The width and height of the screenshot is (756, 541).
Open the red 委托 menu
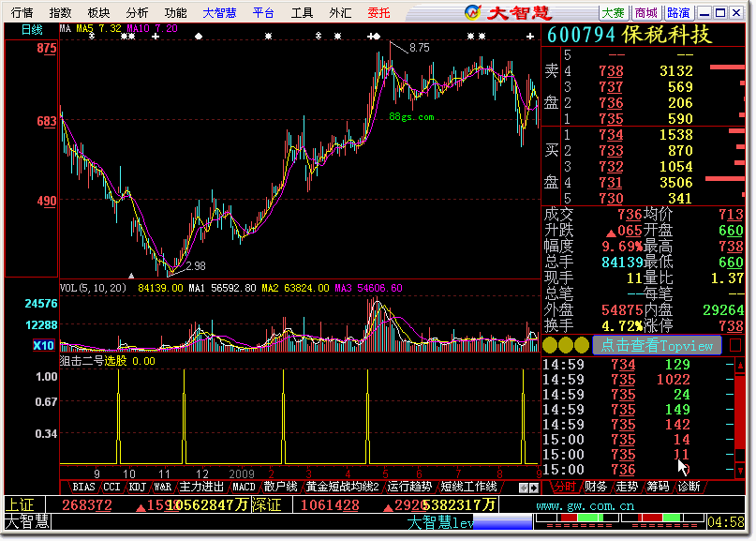[x=378, y=13]
